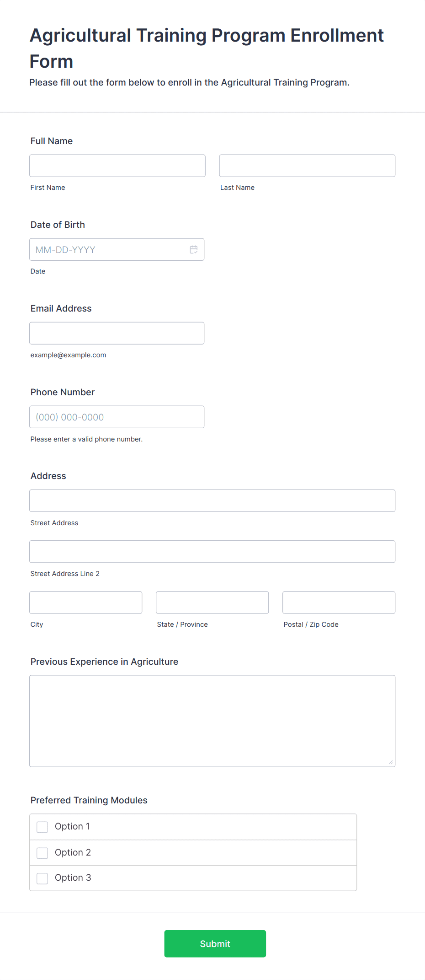Check the Option 1 checkbox

[42, 827]
